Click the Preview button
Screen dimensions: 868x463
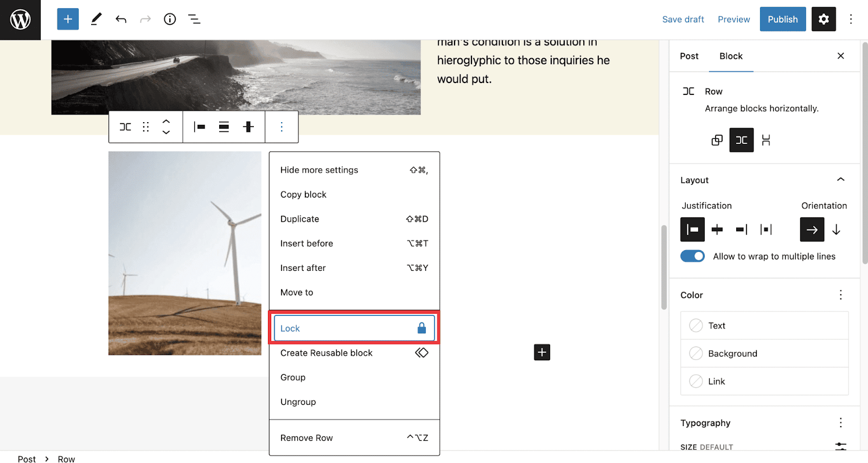click(x=733, y=20)
